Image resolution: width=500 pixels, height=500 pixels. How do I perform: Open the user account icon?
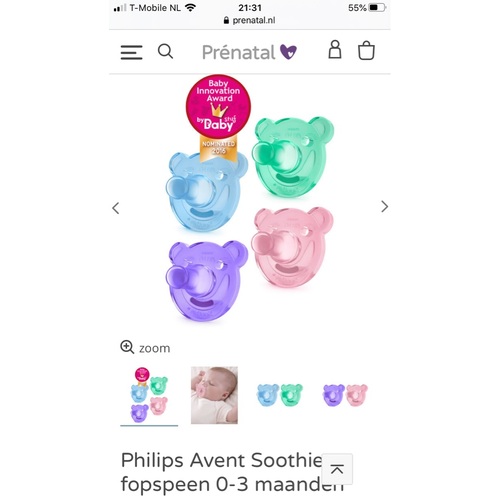335,50
